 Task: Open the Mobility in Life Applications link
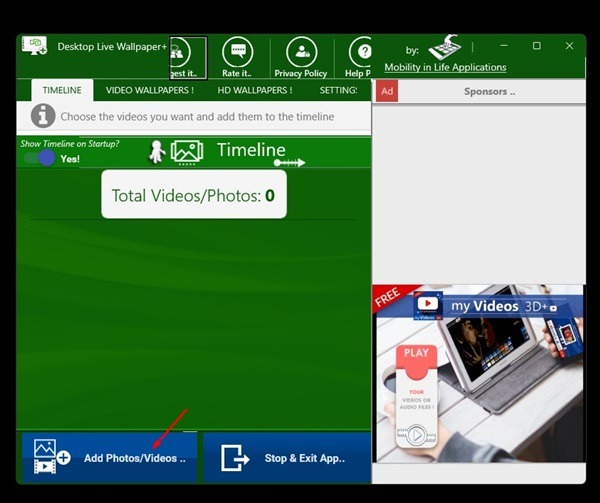pos(445,68)
